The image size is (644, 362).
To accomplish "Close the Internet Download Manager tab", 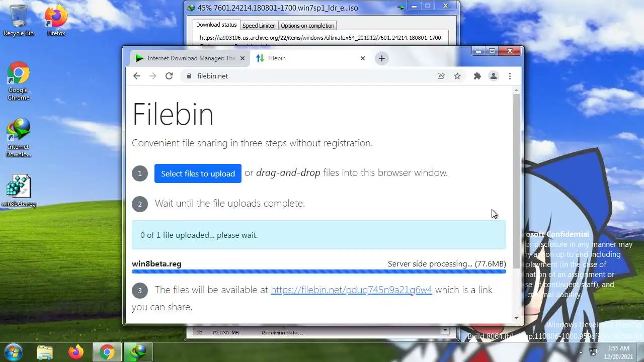I will pos(242,58).
